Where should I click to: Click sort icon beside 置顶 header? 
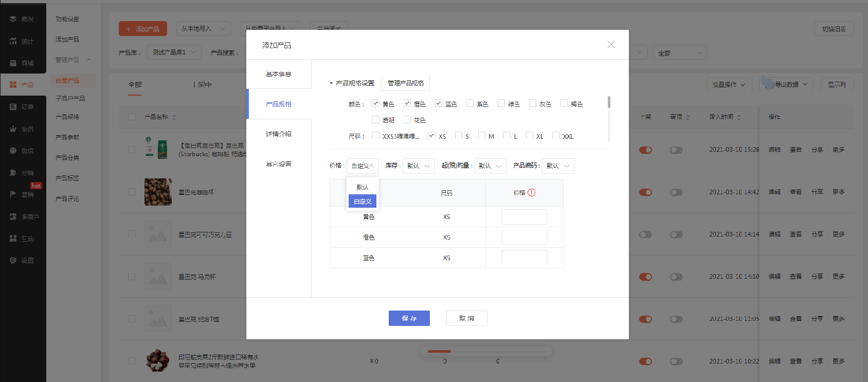[x=688, y=117]
